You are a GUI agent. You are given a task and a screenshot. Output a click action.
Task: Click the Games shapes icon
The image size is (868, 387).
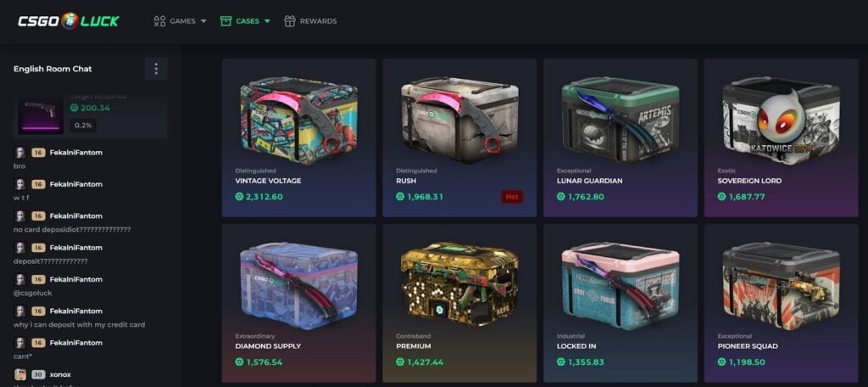click(x=159, y=21)
